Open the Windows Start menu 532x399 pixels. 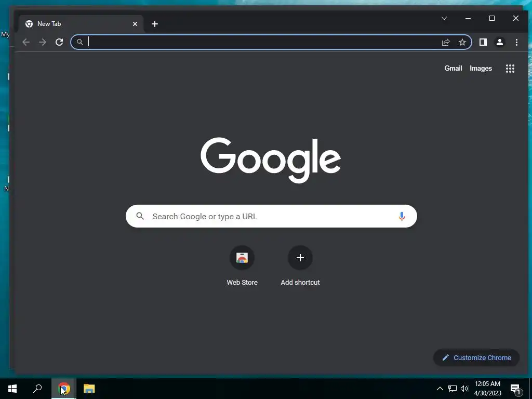(x=12, y=389)
